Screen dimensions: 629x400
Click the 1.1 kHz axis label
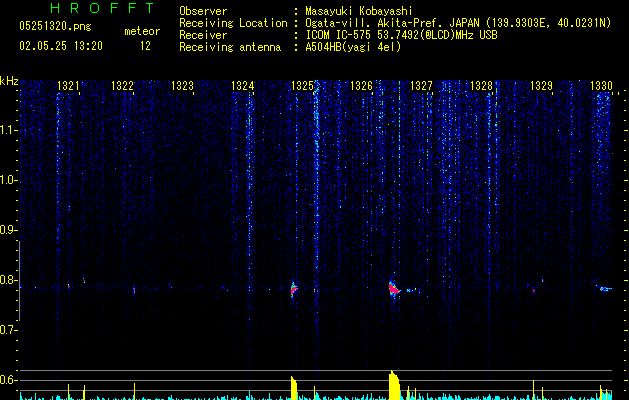tap(8, 131)
